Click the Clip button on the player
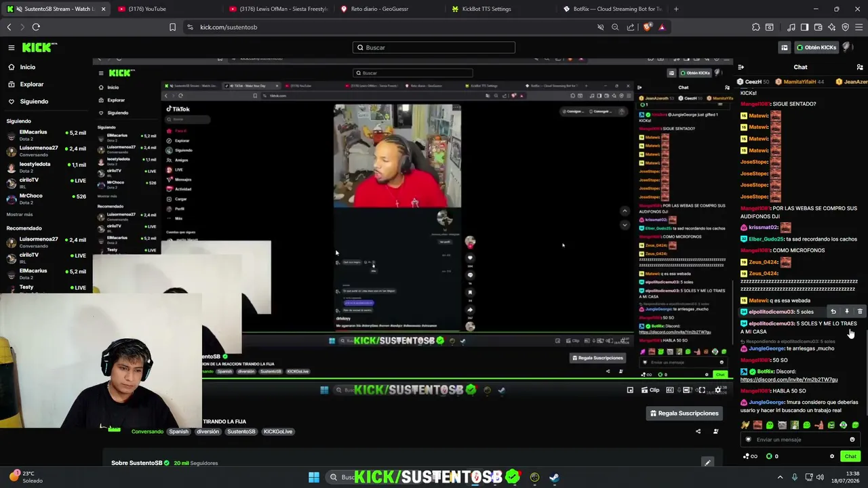The width and height of the screenshot is (868, 488). click(x=650, y=390)
